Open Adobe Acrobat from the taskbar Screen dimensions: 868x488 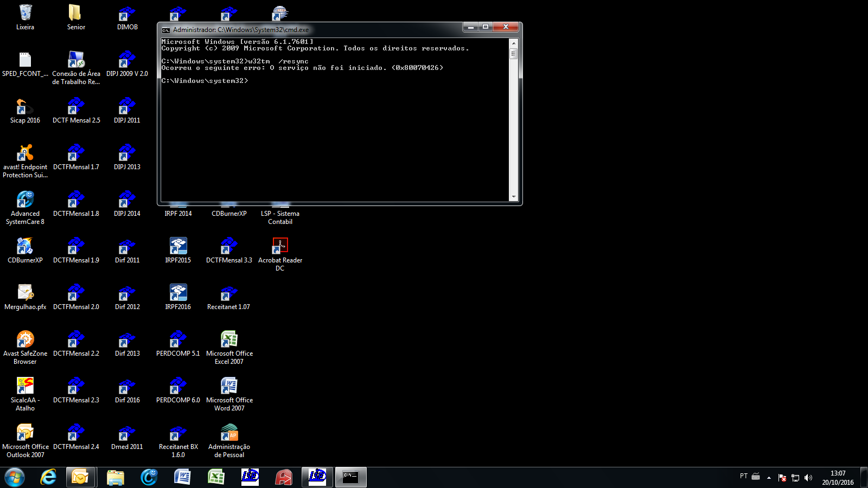point(283,477)
